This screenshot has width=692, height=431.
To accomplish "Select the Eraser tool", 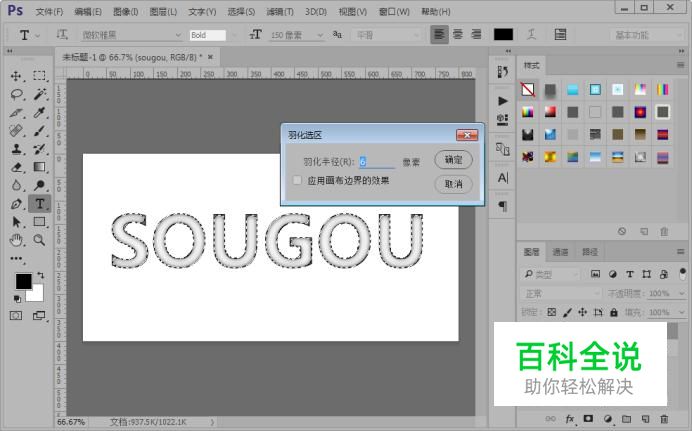I will click(16, 167).
